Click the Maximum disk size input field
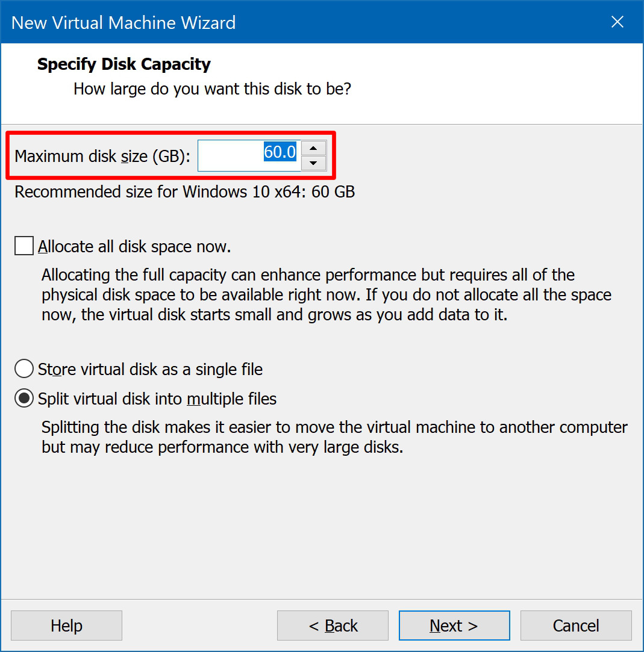Image resolution: width=644 pixels, height=652 pixels. [249, 156]
